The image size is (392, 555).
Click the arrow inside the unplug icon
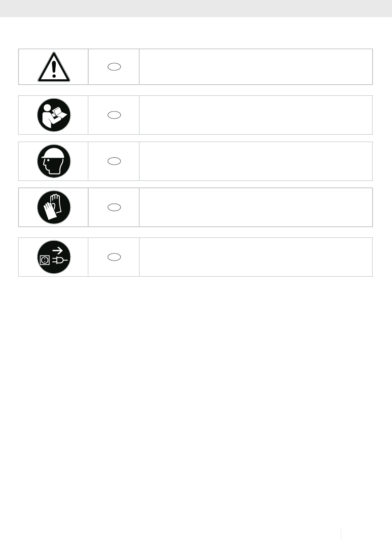click(x=58, y=250)
